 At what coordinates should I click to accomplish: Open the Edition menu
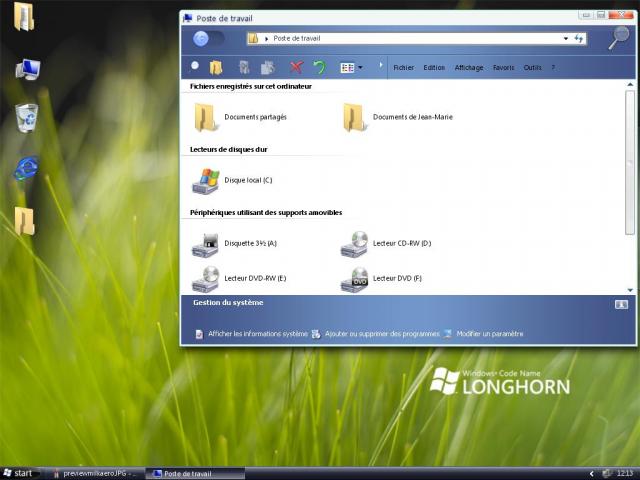434,68
